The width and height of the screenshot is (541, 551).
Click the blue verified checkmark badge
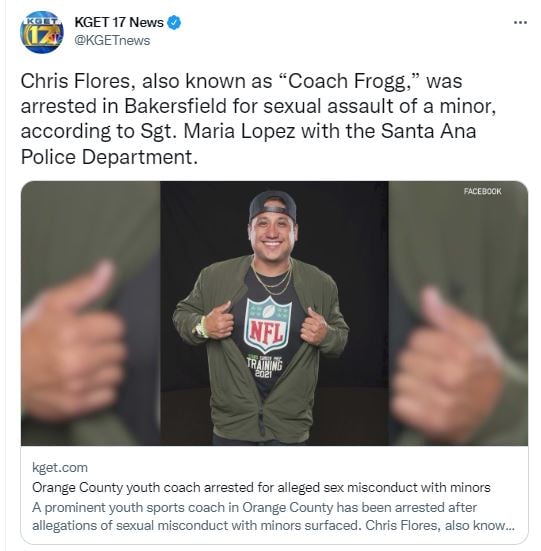[174, 22]
